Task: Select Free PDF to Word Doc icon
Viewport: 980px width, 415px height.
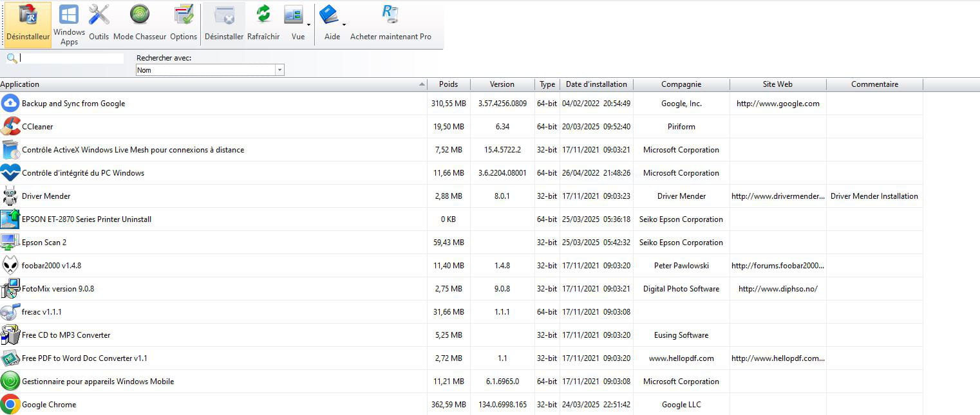Action: (x=10, y=358)
